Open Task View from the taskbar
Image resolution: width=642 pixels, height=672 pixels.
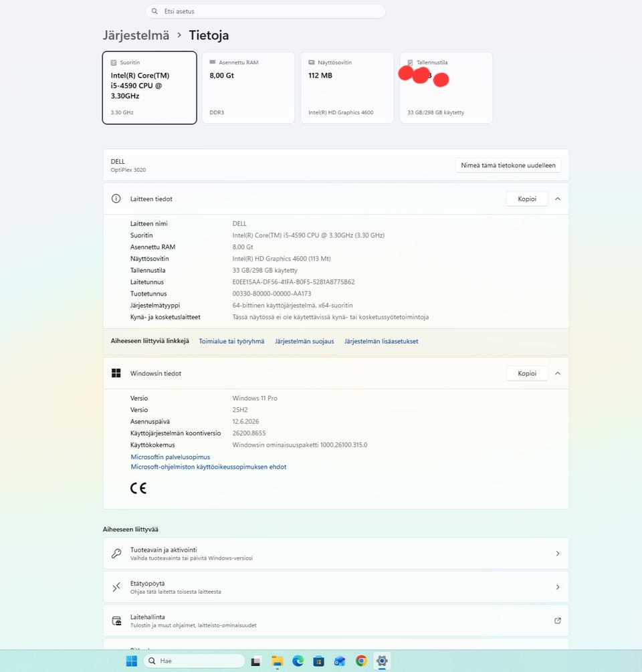(x=256, y=661)
